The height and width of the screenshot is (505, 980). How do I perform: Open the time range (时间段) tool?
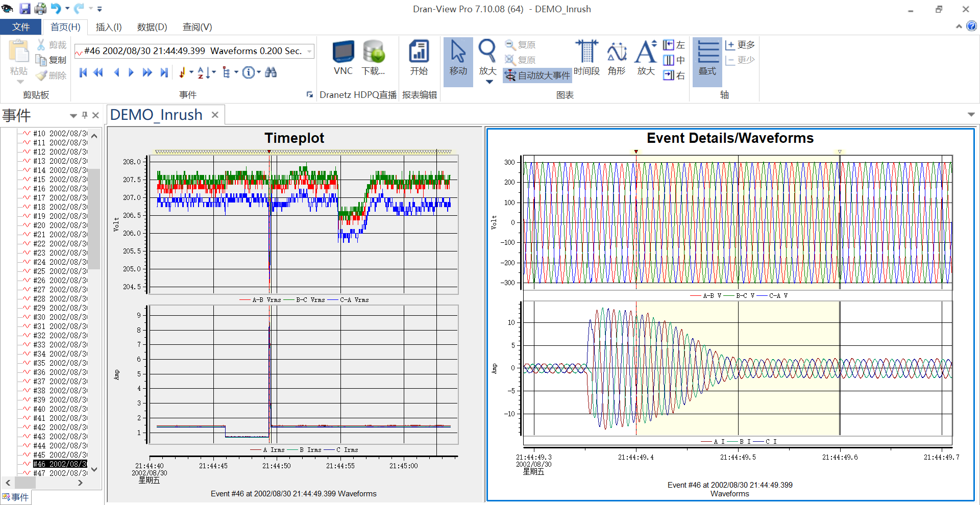click(x=586, y=57)
